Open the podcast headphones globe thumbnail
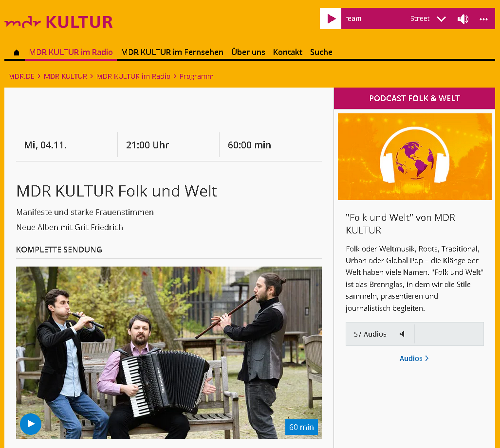This screenshot has height=448, width=500. pyautogui.click(x=414, y=157)
